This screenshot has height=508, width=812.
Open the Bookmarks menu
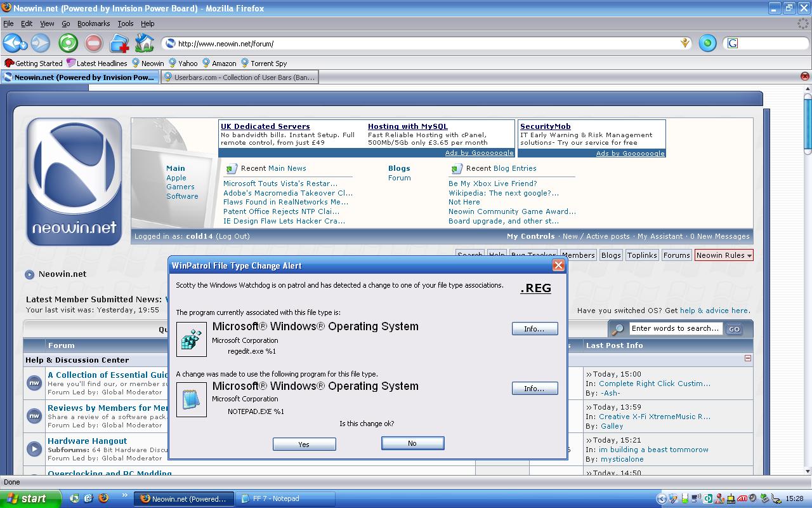click(93, 23)
